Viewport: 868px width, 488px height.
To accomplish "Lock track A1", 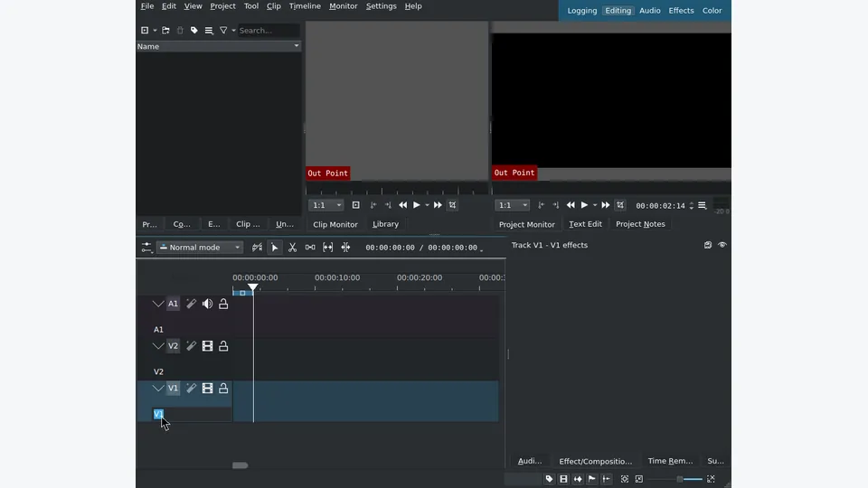I will tap(223, 304).
